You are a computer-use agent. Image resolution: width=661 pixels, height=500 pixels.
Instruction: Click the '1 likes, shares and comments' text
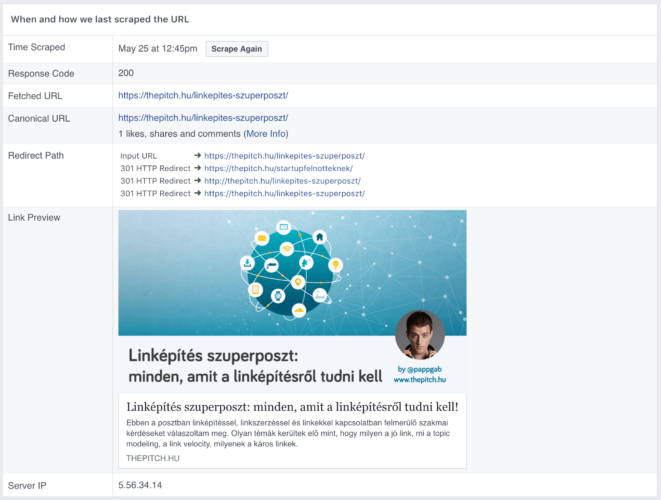[x=180, y=134]
